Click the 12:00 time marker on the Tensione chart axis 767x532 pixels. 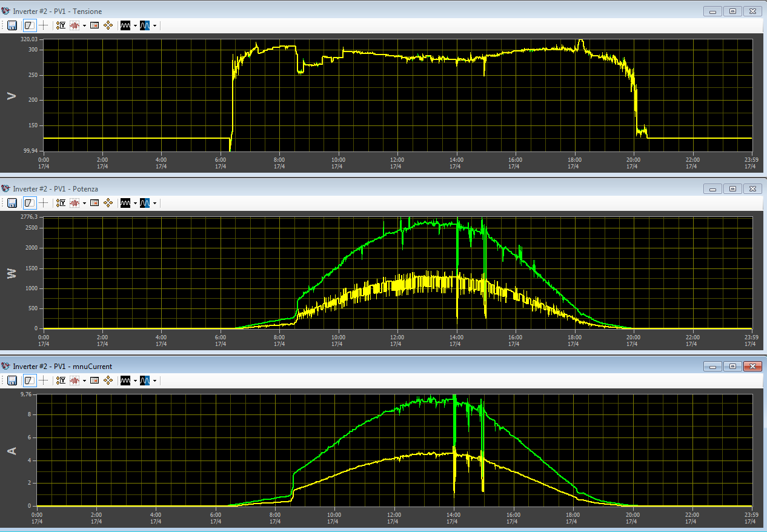click(x=397, y=163)
